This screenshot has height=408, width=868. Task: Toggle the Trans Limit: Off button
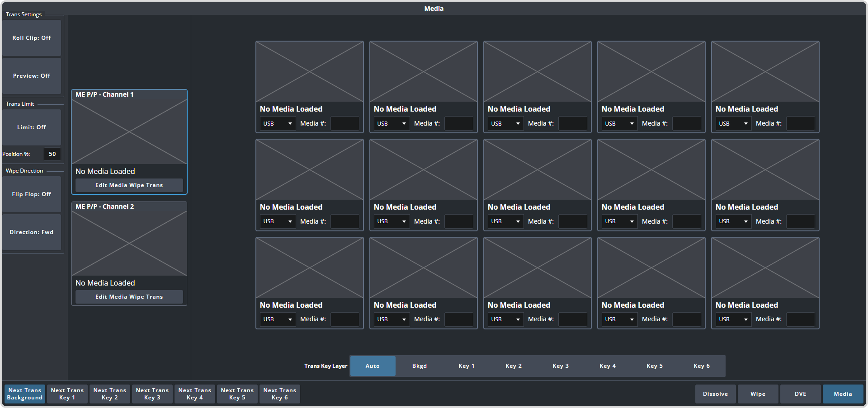click(x=32, y=127)
